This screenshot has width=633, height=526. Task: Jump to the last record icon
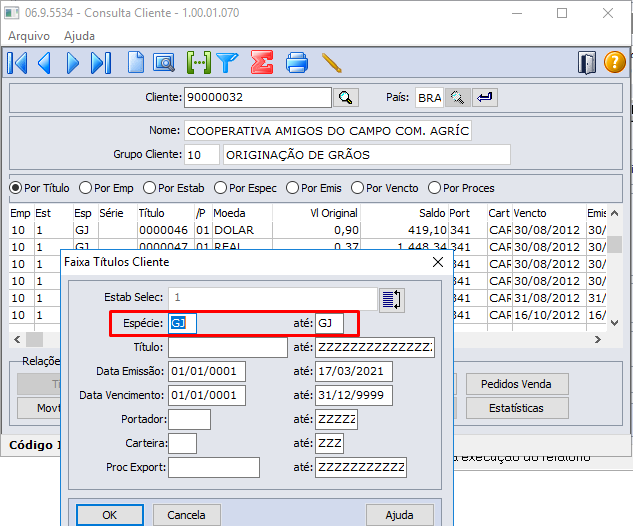pos(101,63)
